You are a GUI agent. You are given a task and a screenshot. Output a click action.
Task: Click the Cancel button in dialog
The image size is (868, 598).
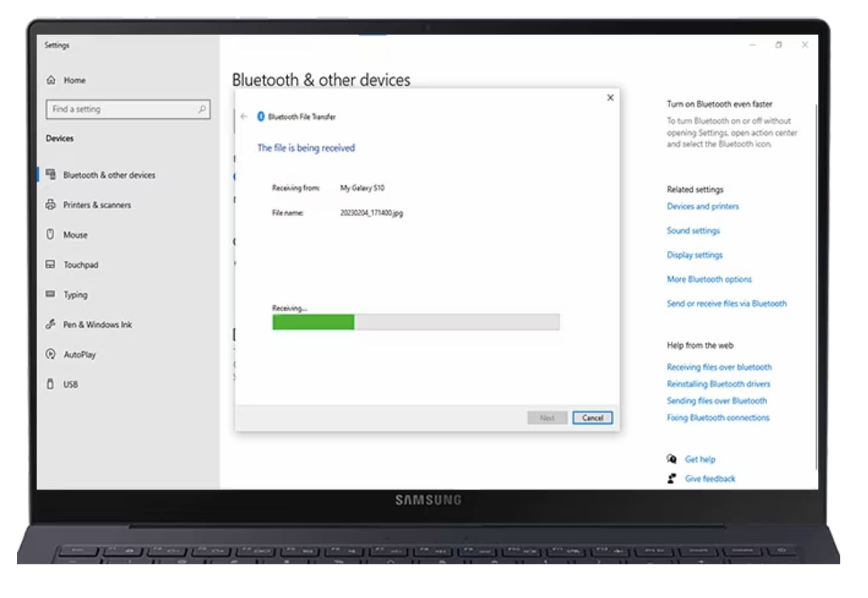point(592,418)
